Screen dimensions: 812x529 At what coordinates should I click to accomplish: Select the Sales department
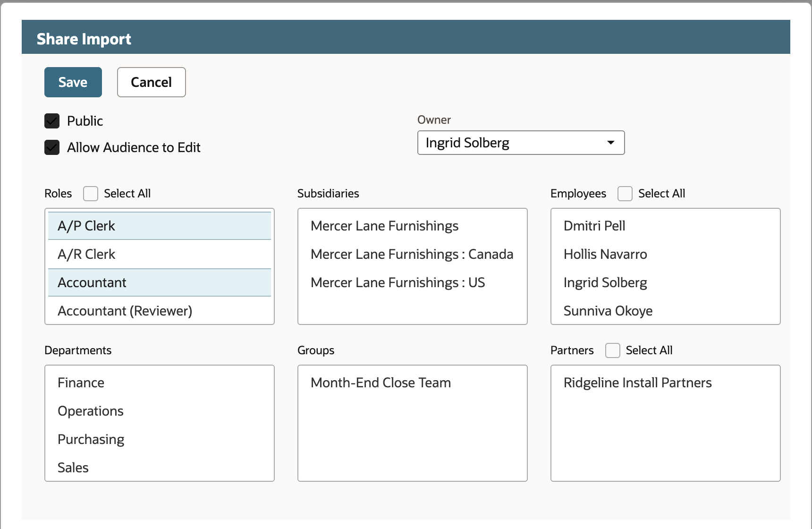click(x=160, y=468)
